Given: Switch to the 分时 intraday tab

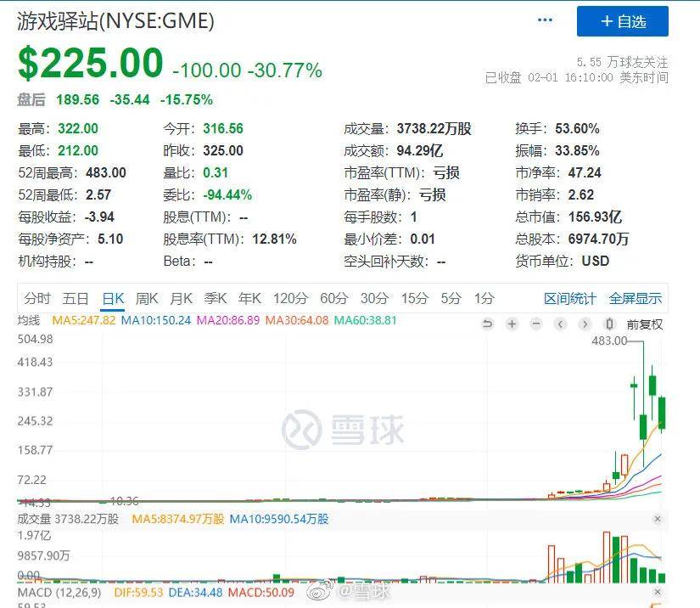Looking at the screenshot, I should click(35, 299).
